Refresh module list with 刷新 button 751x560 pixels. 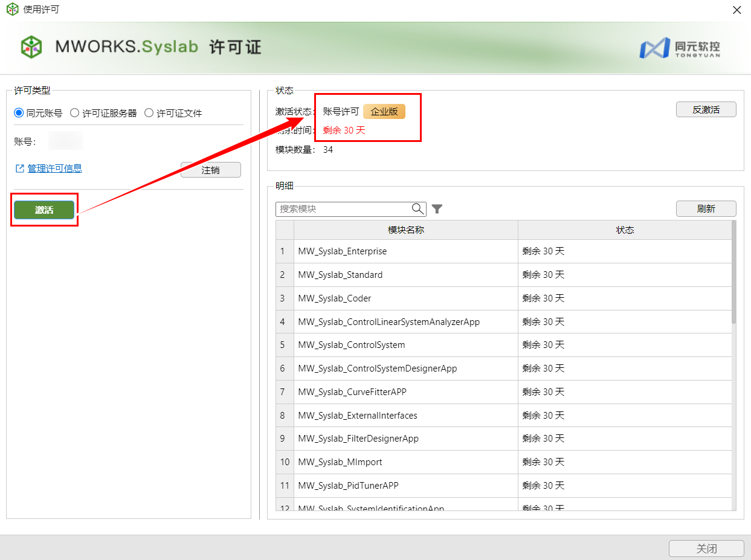[706, 209]
